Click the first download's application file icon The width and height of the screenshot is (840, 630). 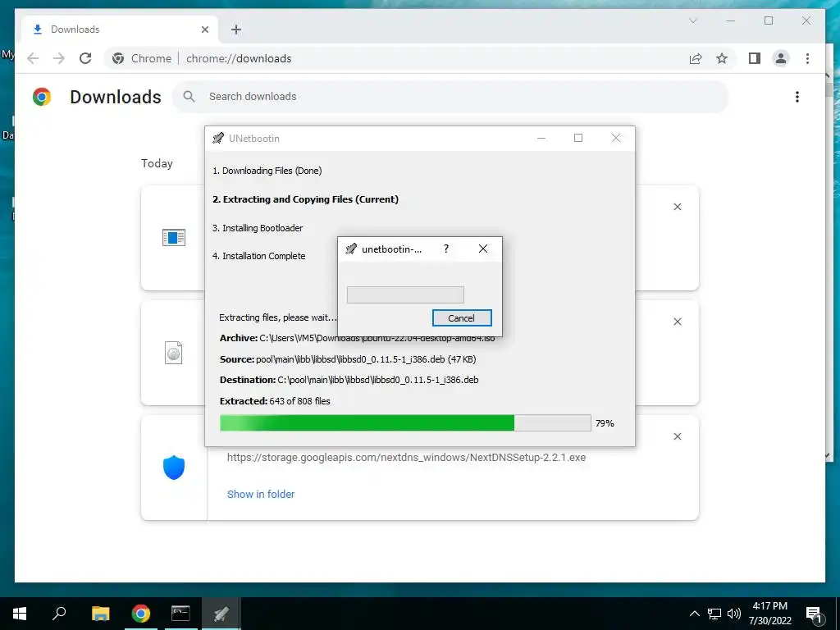[x=174, y=237]
